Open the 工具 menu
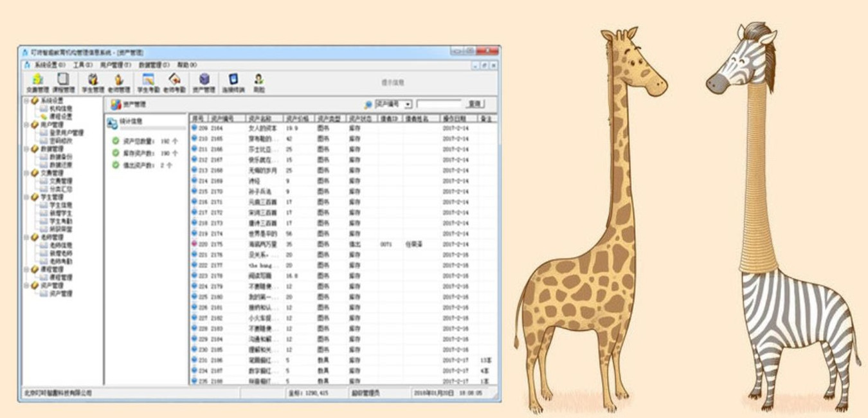The width and height of the screenshot is (868, 418). 82,65
